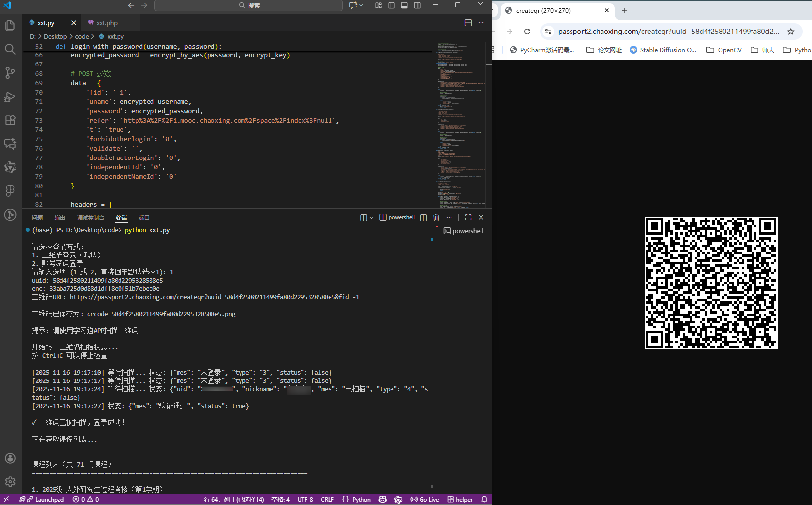Open the Search view in activity bar
Viewport: 812px width, 505px height.
coord(10,49)
